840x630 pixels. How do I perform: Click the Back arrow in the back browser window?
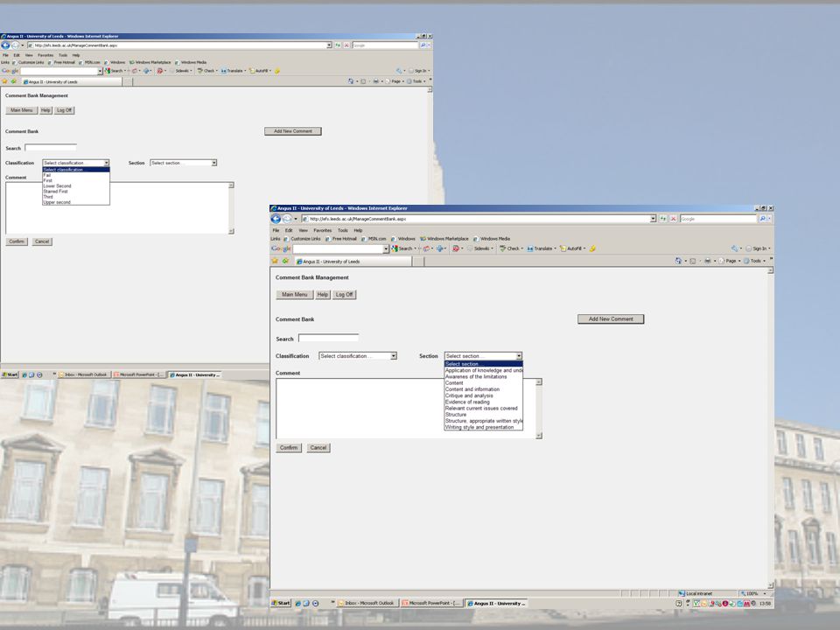(x=5, y=45)
